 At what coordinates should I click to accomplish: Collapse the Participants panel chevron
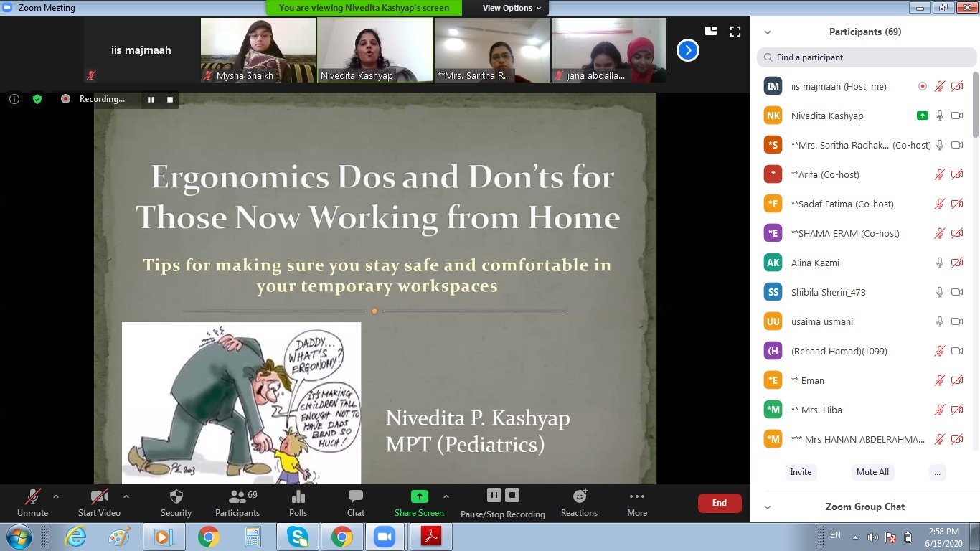[768, 32]
